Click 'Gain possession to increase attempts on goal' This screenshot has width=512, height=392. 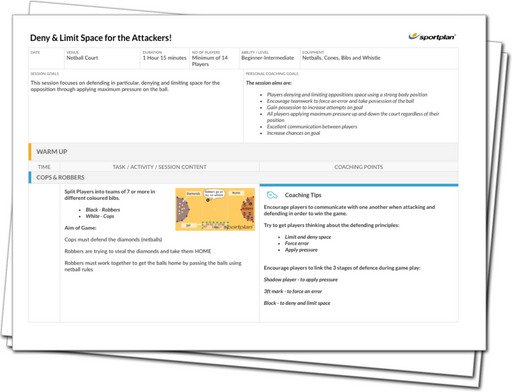[x=314, y=107]
